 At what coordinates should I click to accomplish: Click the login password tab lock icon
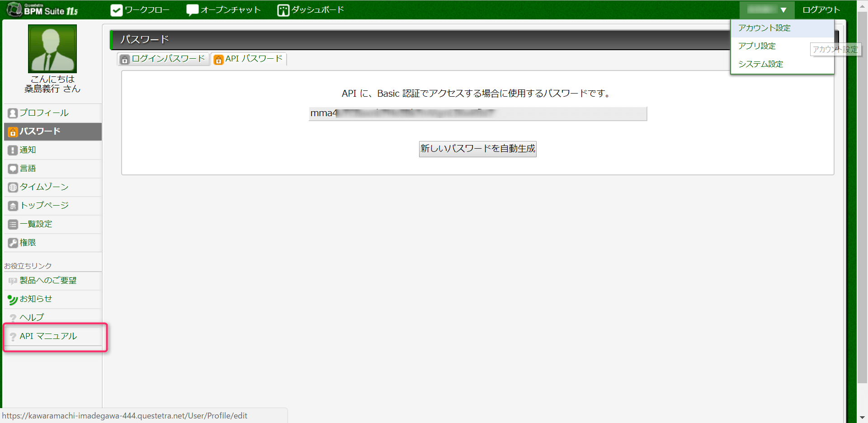[x=125, y=59]
